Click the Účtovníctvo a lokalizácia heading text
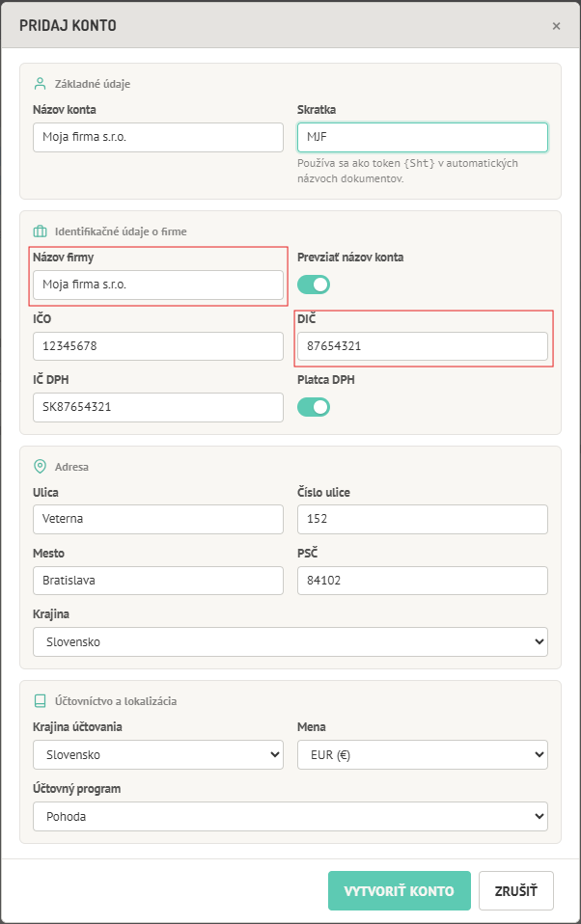Viewport: 581px width, 924px height. [x=116, y=700]
